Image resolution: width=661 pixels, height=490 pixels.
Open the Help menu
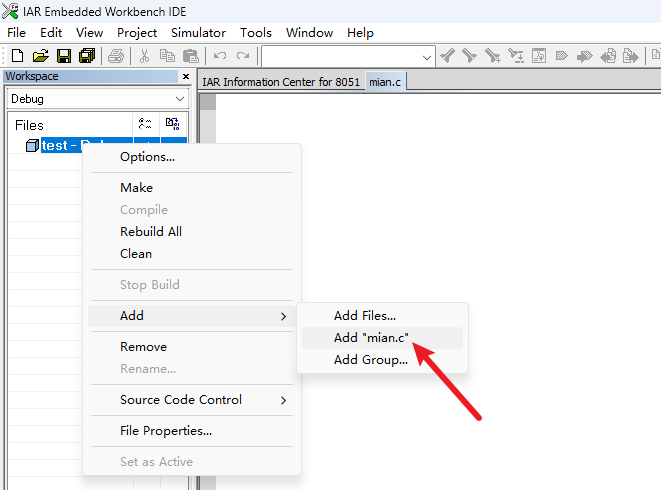pyautogui.click(x=360, y=33)
